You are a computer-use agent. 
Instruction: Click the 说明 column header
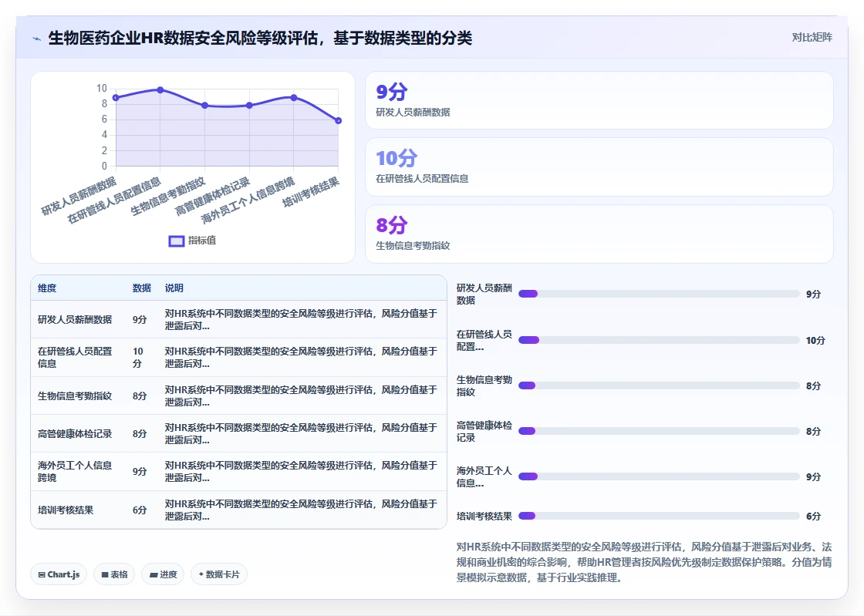pos(174,288)
